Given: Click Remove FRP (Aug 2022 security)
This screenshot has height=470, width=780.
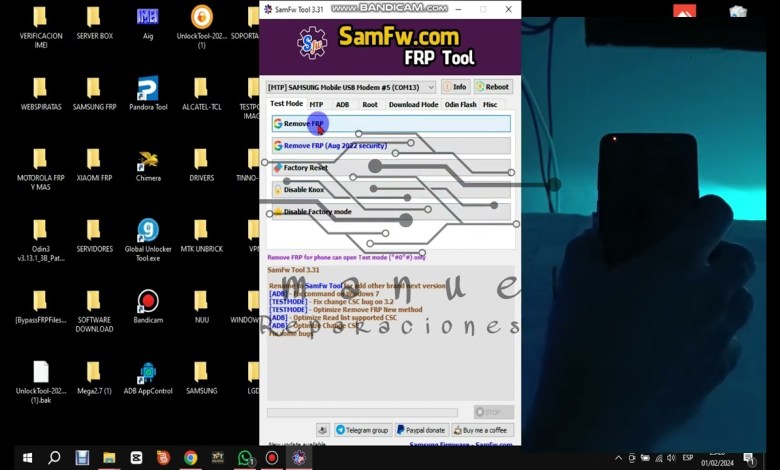Looking at the screenshot, I should point(391,146).
